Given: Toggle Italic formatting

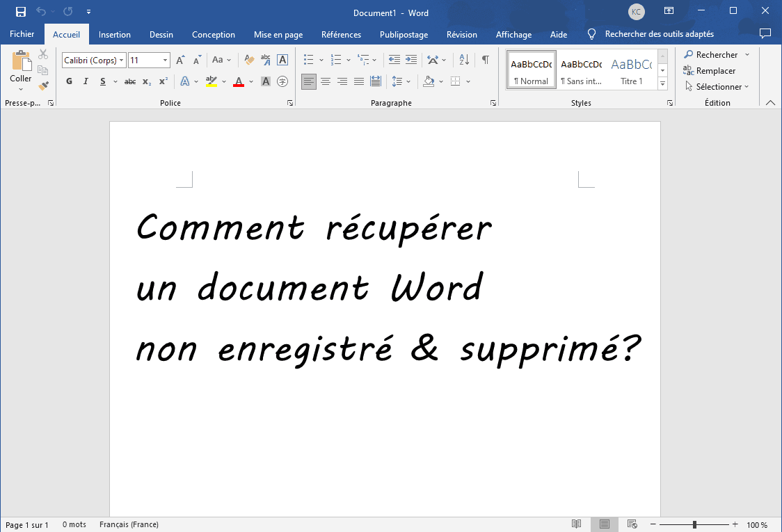Looking at the screenshot, I should [86, 81].
